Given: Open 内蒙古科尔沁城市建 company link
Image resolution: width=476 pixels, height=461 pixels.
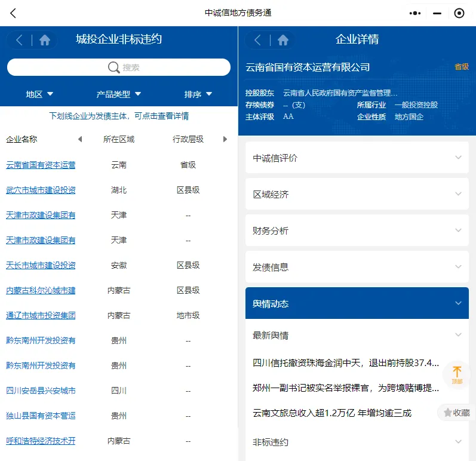Looking at the screenshot, I should pyautogui.click(x=41, y=290).
